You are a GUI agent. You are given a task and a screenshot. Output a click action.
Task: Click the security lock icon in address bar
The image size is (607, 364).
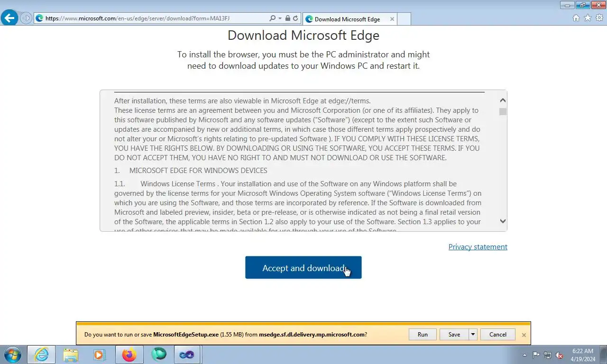coord(287,18)
